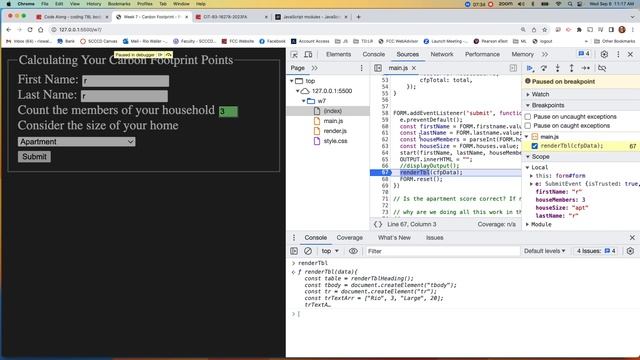This screenshot has height=360, width=640.
Task: Click the Step debugger arrow icon
Action: (585, 68)
